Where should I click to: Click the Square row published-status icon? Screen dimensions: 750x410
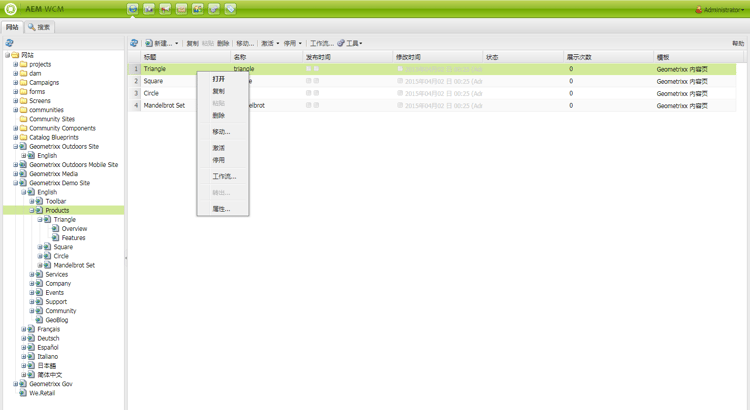coord(309,81)
